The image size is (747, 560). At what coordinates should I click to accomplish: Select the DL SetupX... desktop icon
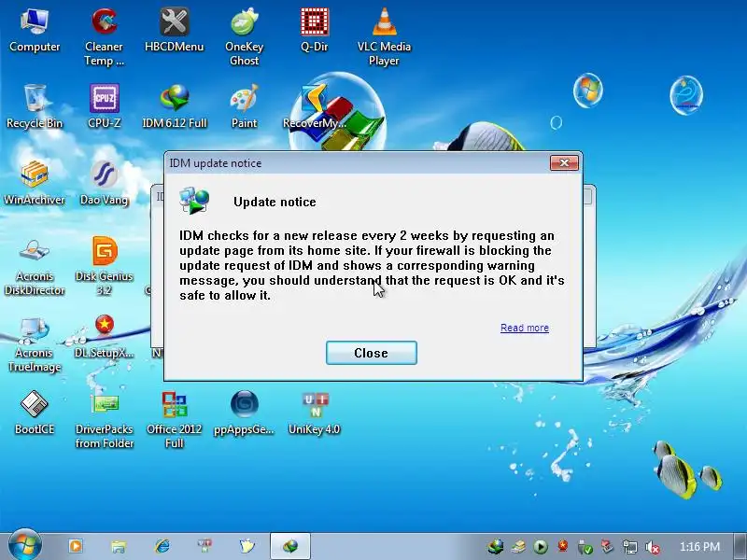[x=104, y=336]
